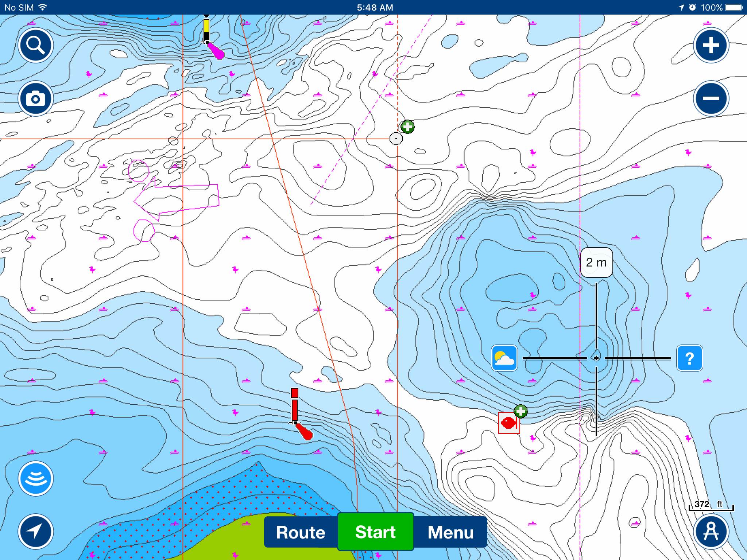This screenshot has height=560, width=747.
Task: Open the search magnifier button
Action: [36, 46]
